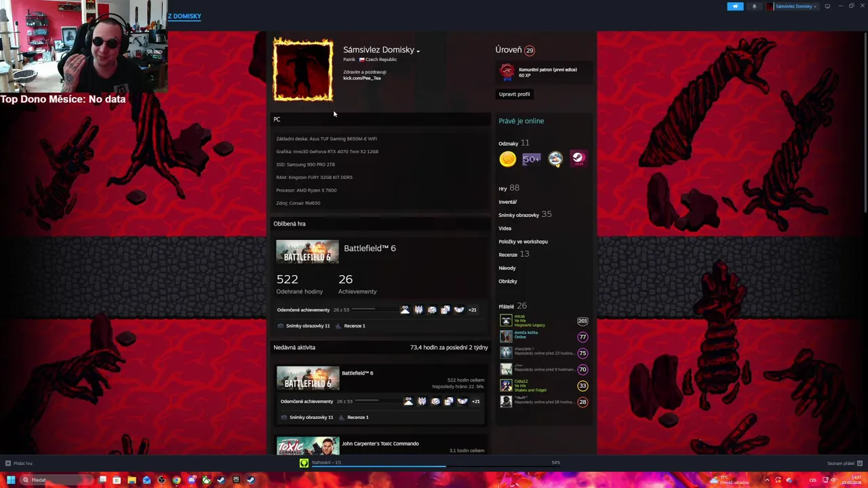Click Odemčené achievementy in favorite game
This screenshot has height=488, width=868.
[x=303, y=310]
